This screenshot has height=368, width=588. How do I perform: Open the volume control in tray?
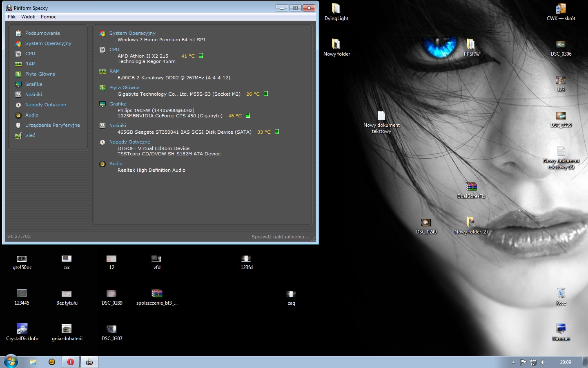[543, 362]
